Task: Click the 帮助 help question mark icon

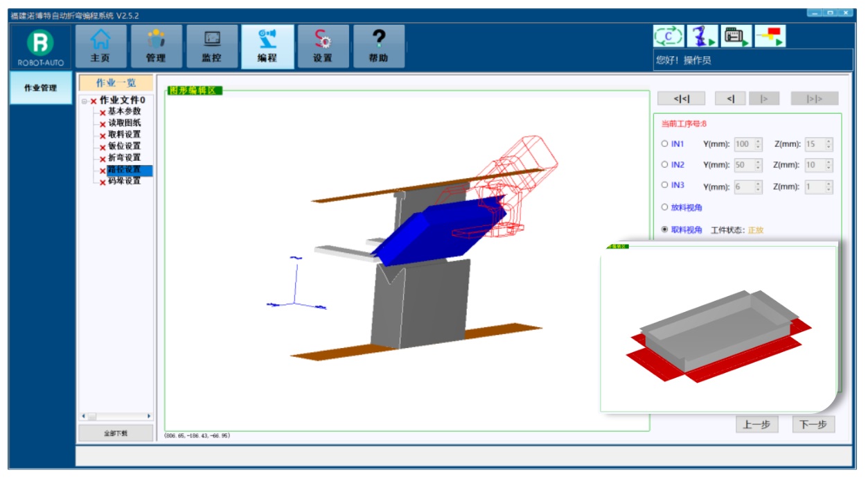Action: tap(379, 46)
